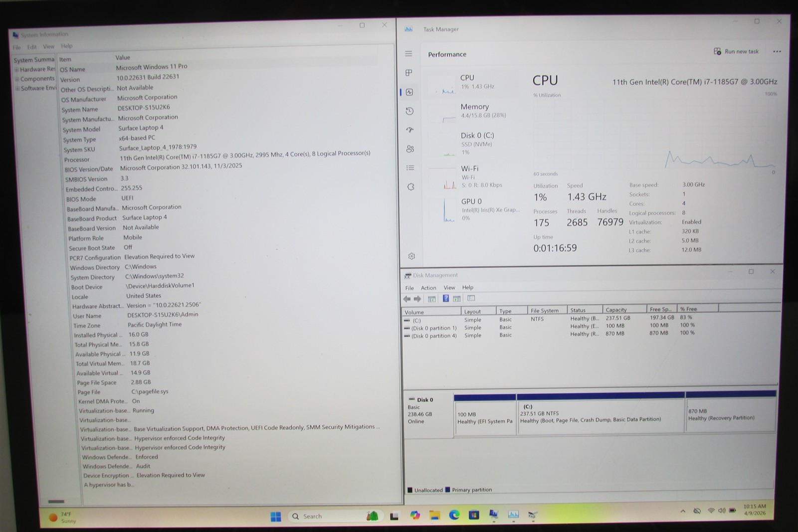This screenshot has width=798, height=532.
Task: Open View menu in System Information
Action: pyautogui.click(x=49, y=46)
